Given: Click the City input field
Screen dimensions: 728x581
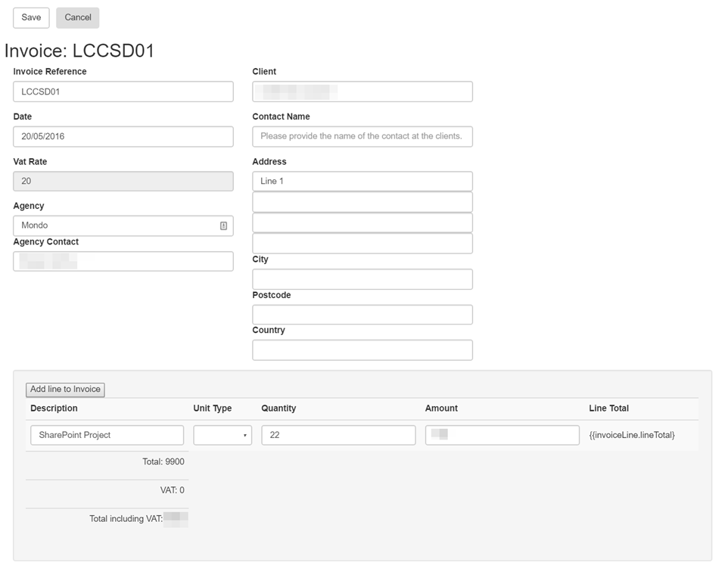Looking at the screenshot, I should [362, 279].
